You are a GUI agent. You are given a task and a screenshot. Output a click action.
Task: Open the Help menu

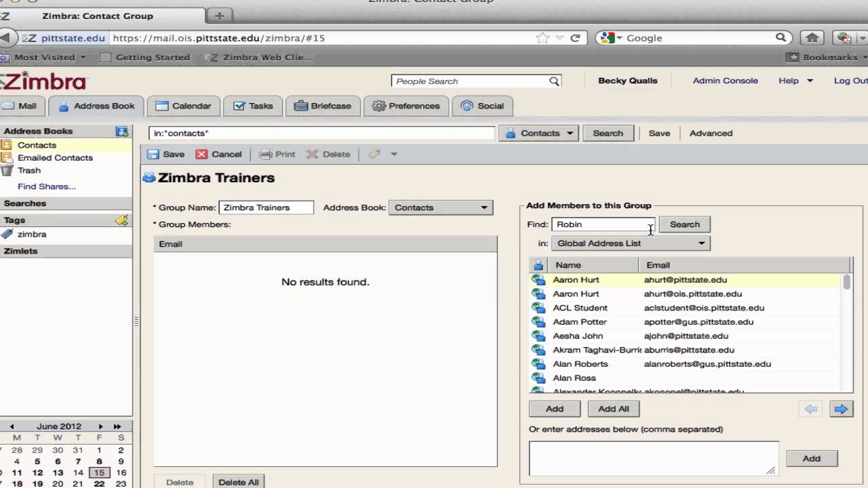click(x=795, y=81)
